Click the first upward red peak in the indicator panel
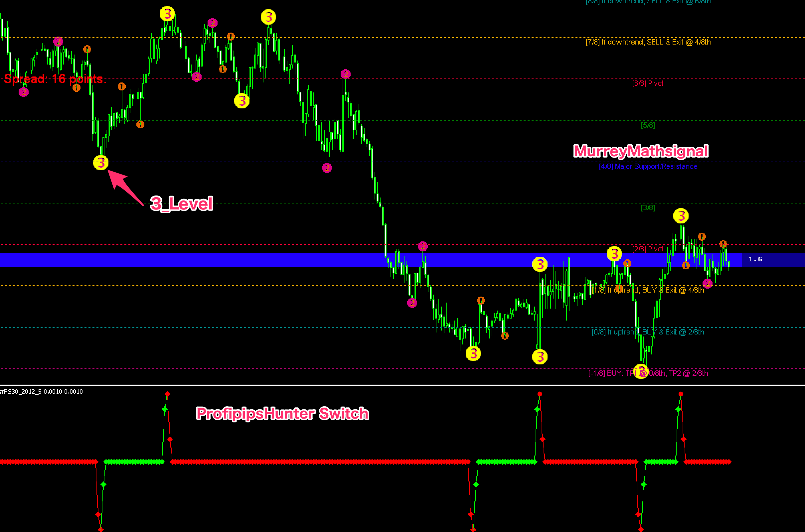The image size is (805, 532). coord(167,394)
